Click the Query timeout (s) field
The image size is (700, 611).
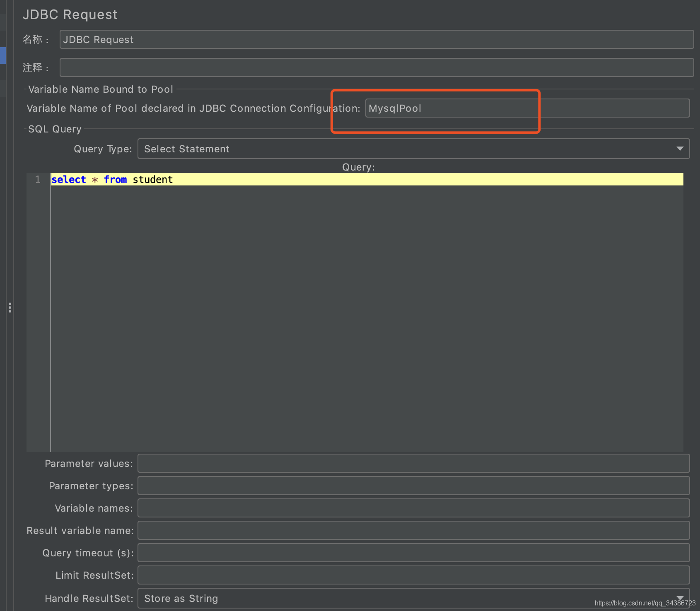click(x=413, y=553)
